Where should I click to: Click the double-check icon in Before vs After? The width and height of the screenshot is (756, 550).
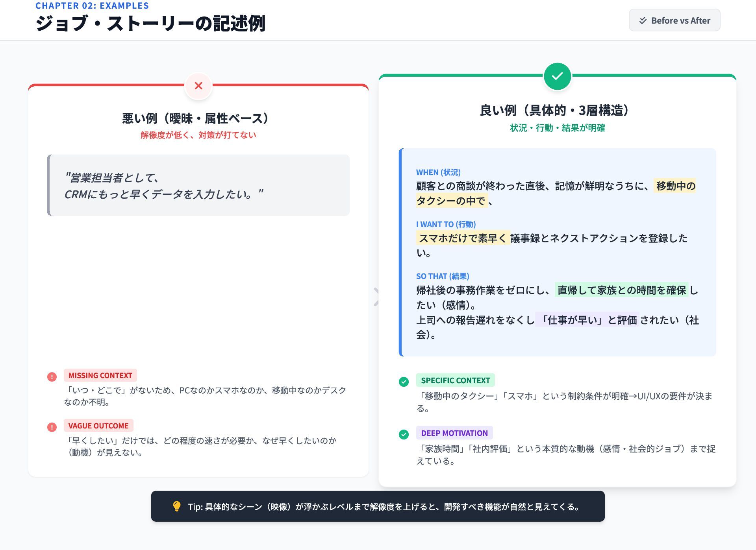[x=643, y=20]
